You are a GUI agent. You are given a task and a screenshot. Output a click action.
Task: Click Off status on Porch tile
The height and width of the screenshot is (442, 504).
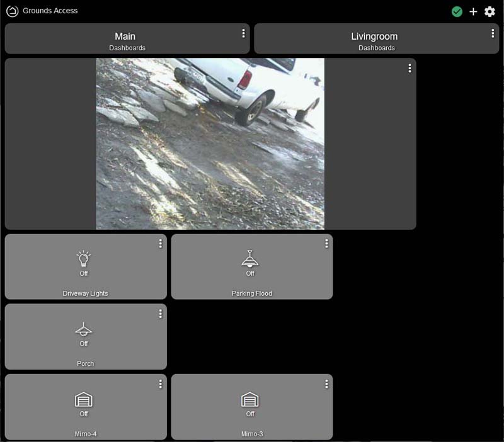point(84,344)
